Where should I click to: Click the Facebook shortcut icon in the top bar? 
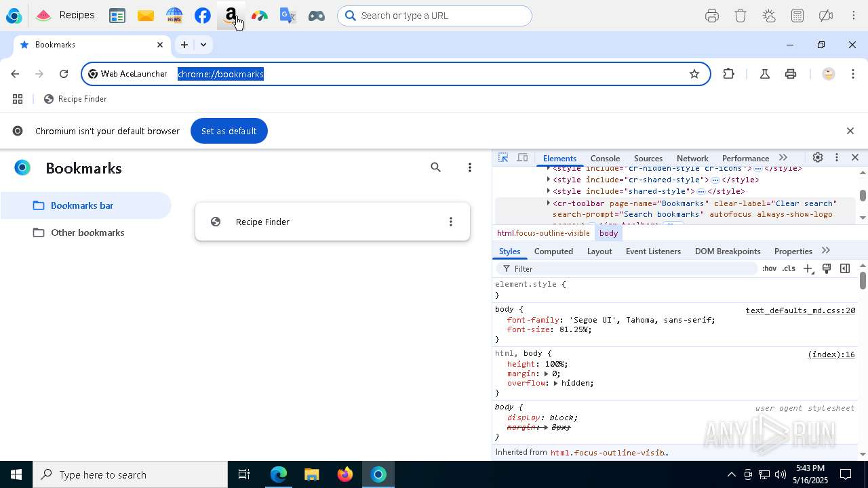(x=202, y=16)
